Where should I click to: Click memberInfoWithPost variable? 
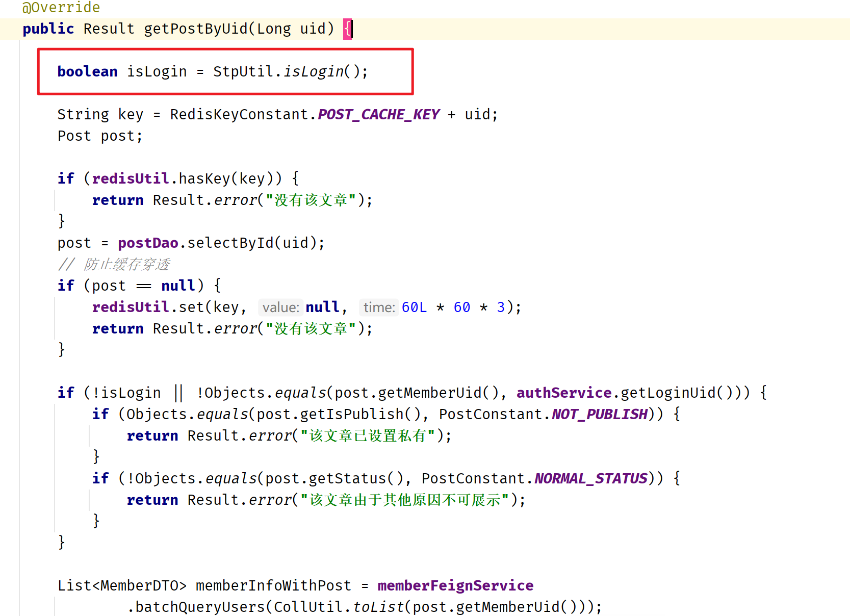coord(273,585)
